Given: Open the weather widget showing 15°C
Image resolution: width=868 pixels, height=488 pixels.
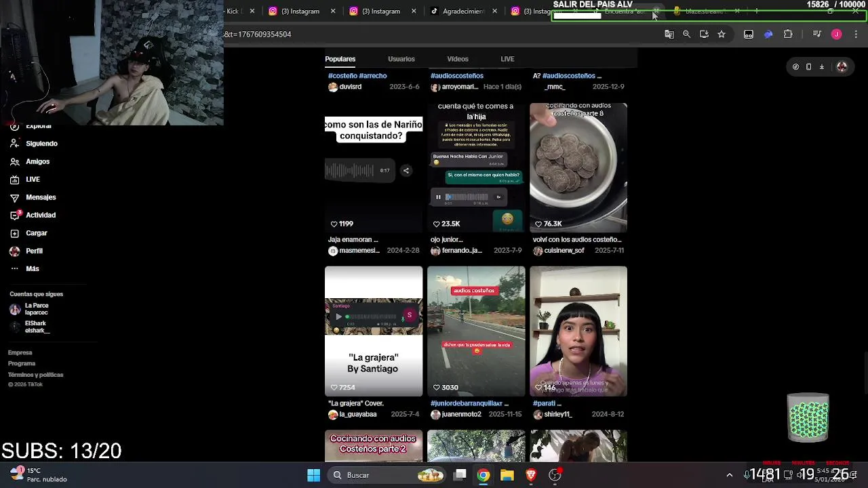Looking at the screenshot, I should click(38, 474).
